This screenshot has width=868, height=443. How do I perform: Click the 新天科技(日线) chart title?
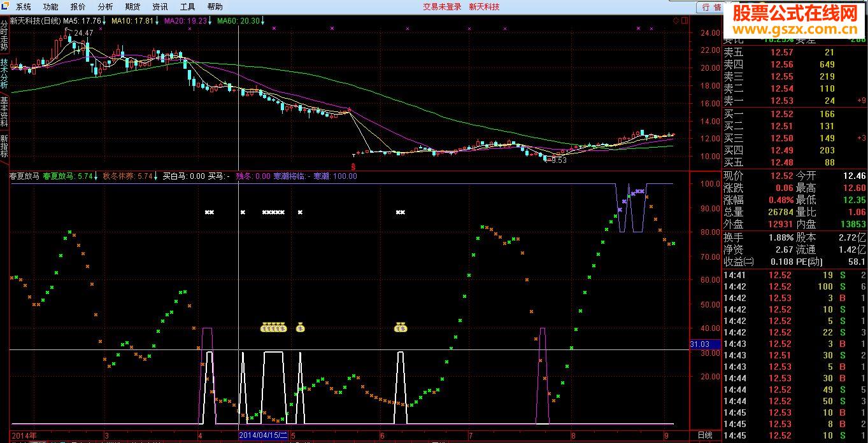[x=35, y=20]
